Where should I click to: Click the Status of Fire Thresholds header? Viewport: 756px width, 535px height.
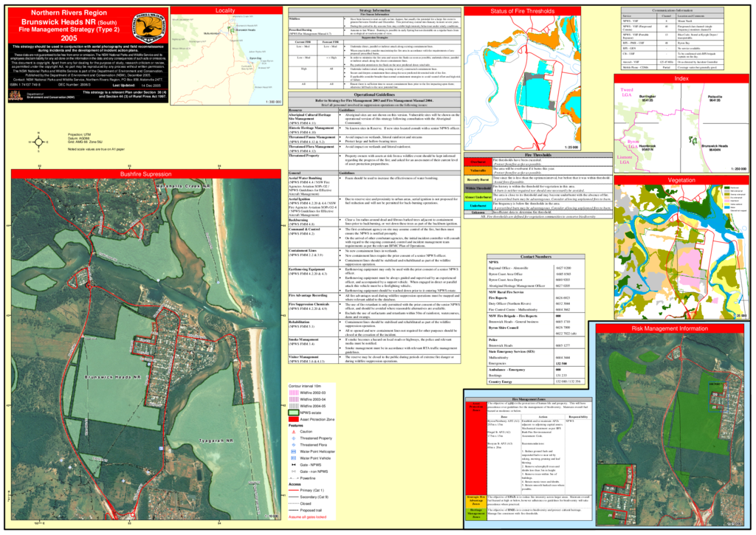522,11
